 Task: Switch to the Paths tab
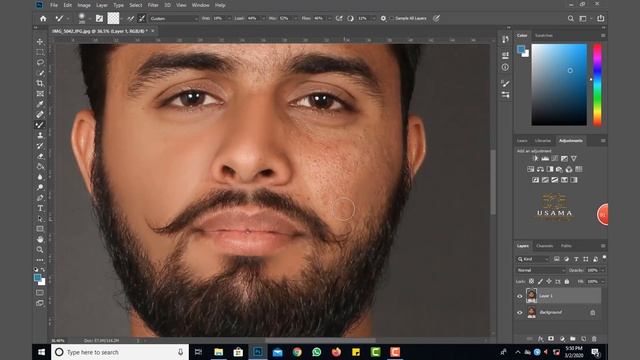566,246
